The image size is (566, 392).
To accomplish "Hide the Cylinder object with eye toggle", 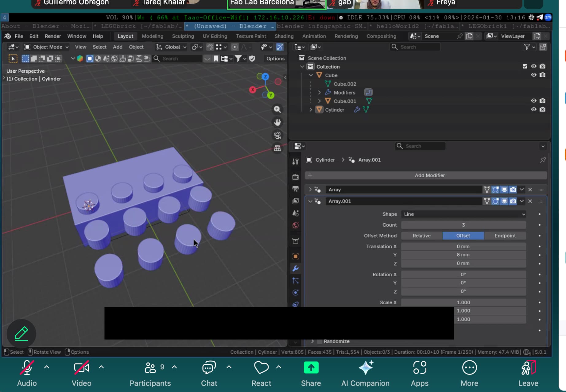I will (x=533, y=110).
